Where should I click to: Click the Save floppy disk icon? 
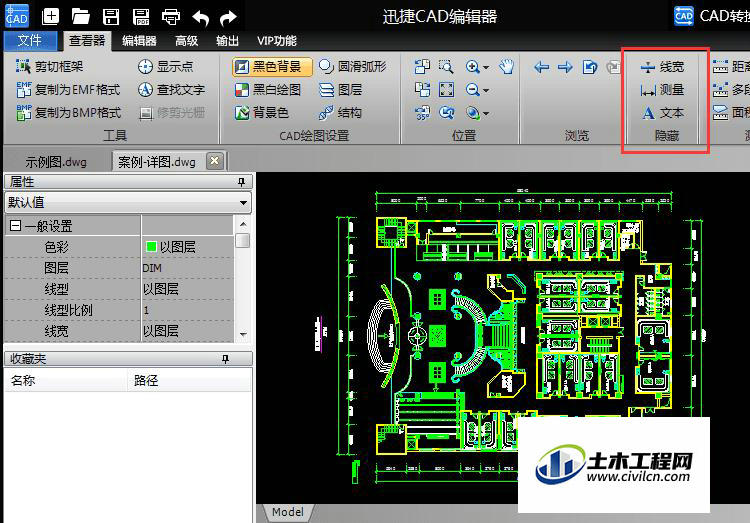click(x=111, y=17)
